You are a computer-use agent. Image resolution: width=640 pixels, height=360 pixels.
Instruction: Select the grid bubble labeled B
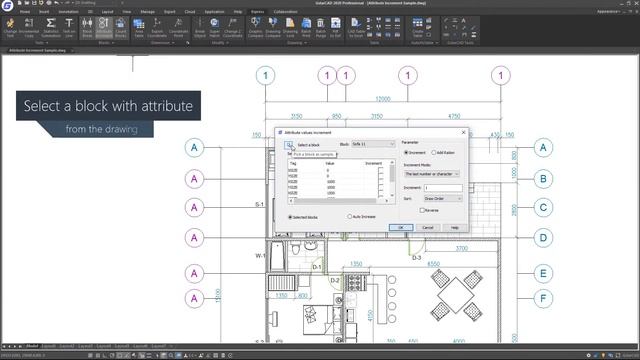tap(543, 179)
